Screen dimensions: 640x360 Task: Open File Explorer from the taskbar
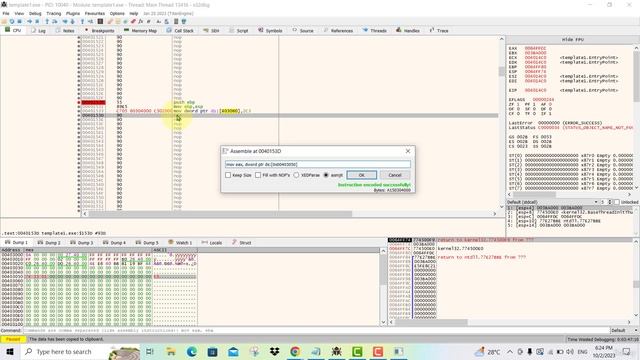tap(171, 351)
